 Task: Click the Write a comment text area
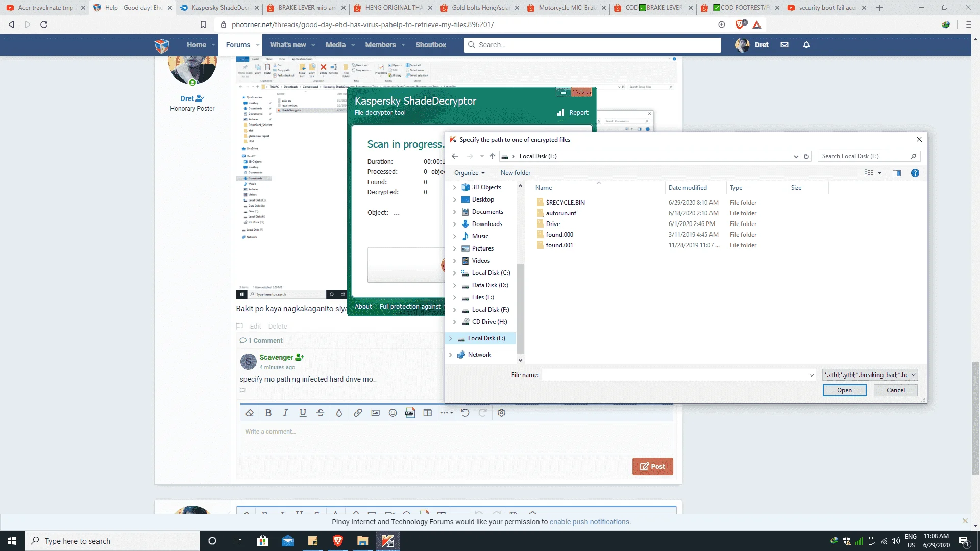point(456,437)
